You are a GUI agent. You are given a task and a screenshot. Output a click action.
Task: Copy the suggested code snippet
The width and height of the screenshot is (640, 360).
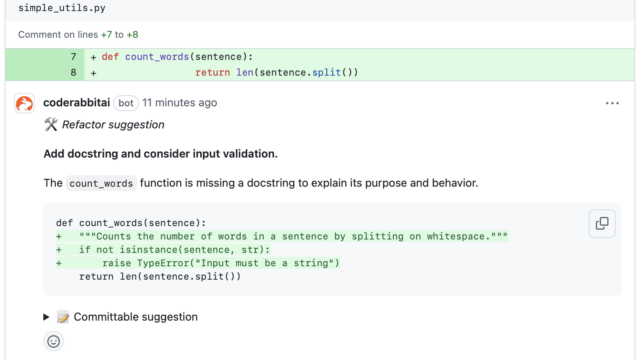pyautogui.click(x=602, y=223)
